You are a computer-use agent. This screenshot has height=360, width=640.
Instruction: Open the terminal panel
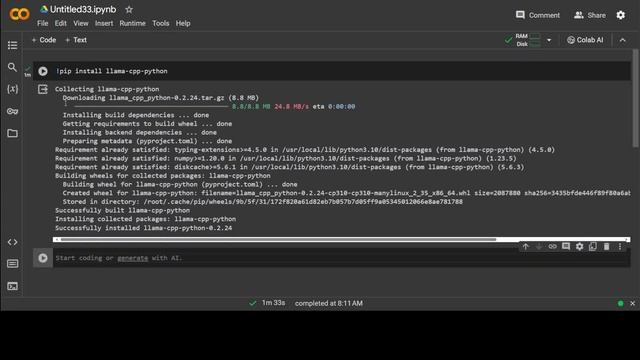click(12, 286)
